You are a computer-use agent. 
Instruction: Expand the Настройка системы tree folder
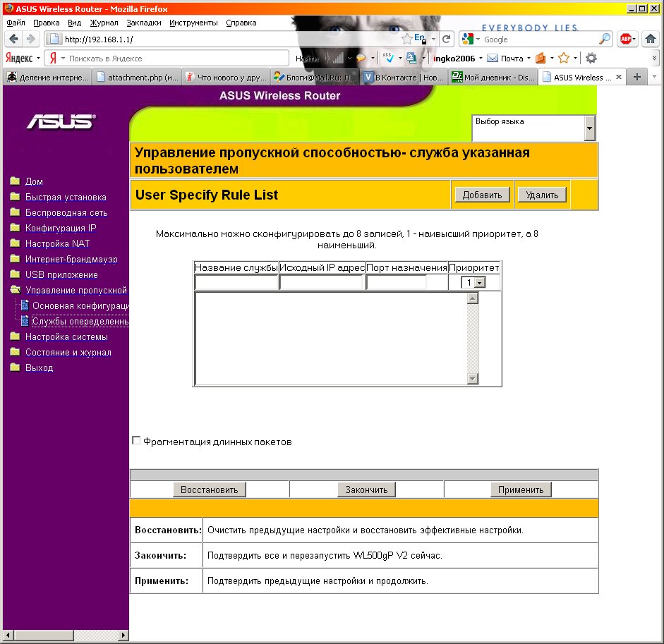coord(15,336)
